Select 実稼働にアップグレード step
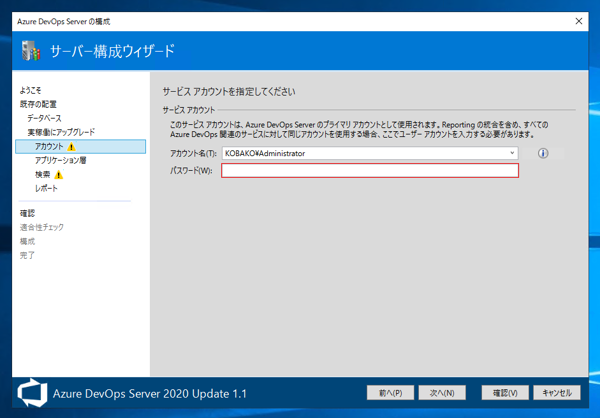The image size is (600, 418). (61, 132)
